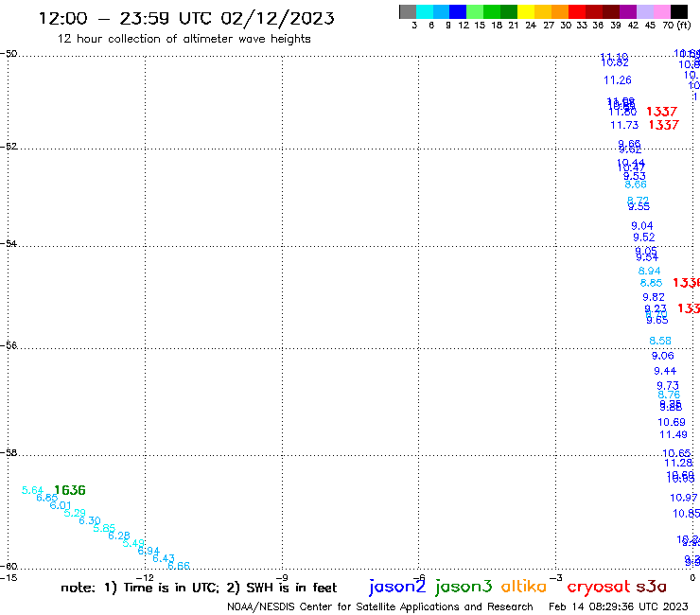This screenshot has width=700, height=615.
Task: Click the '-15' longitude axis label
Action: (9, 577)
